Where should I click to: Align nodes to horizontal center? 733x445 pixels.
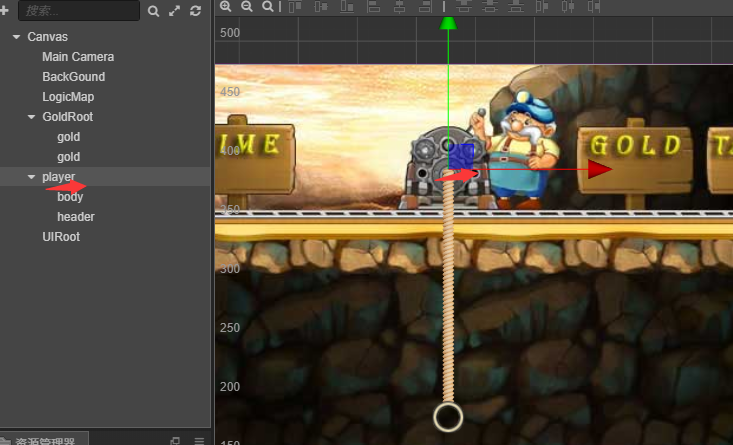[399, 6]
